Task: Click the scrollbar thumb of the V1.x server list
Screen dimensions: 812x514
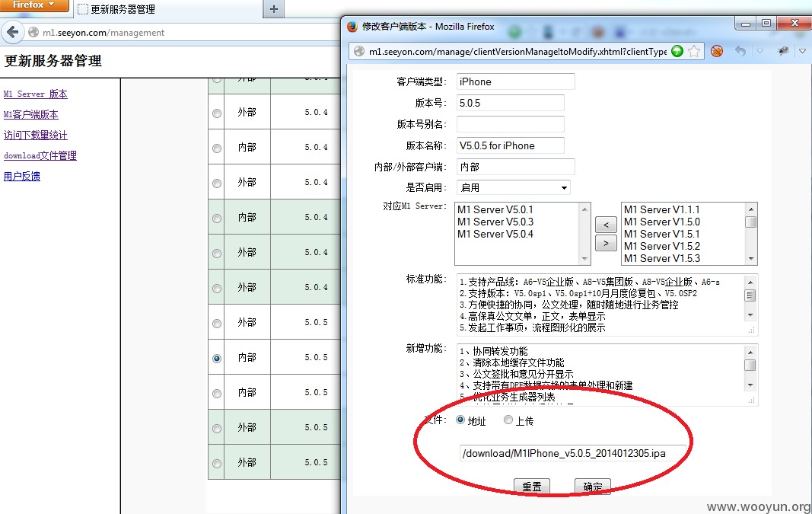Action: [751, 222]
